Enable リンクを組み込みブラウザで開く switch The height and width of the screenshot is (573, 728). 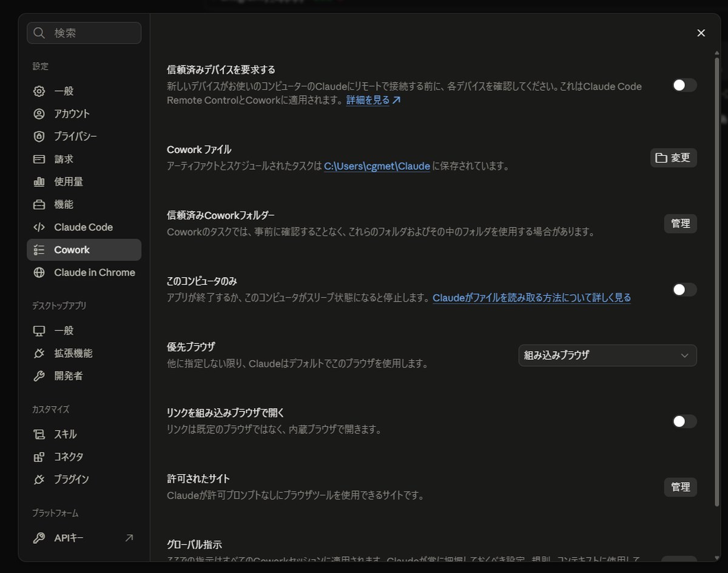(x=684, y=421)
